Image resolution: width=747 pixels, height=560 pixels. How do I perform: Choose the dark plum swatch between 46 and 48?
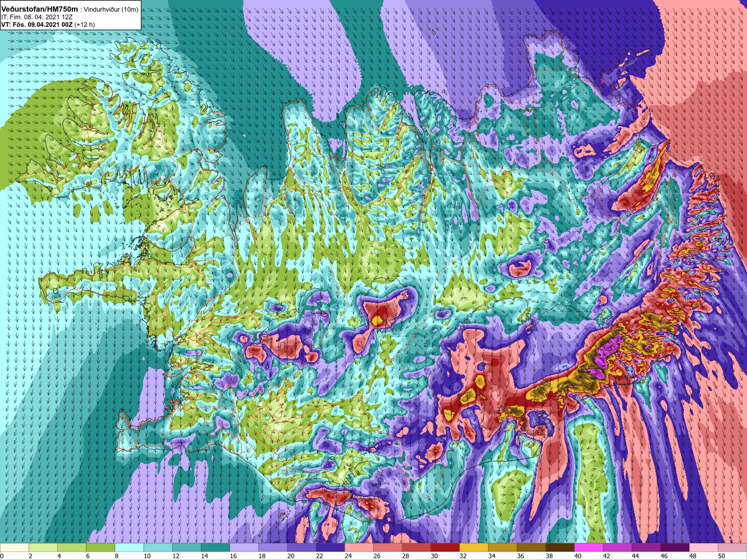tap(675, 548)
